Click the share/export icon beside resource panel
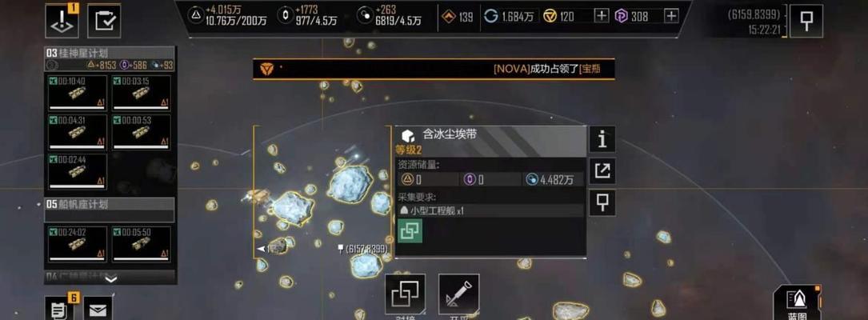 pyautogui.click(x=602, y=170)
